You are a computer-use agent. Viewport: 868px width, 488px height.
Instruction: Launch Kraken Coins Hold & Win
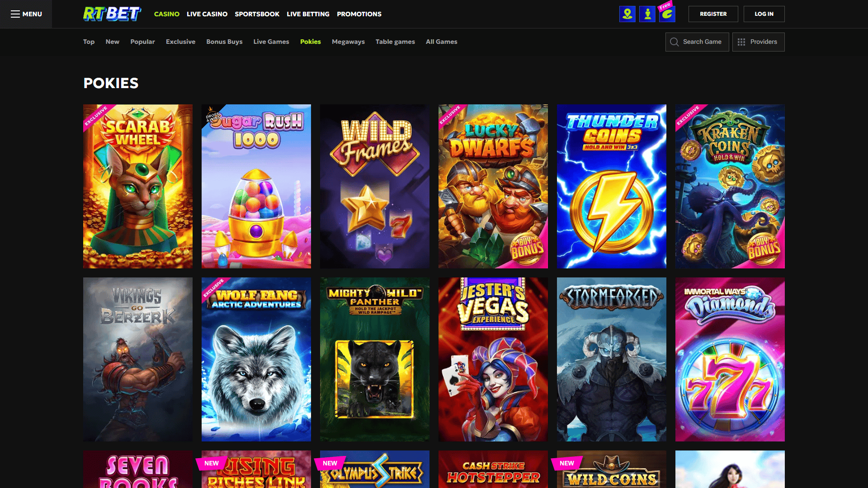click(x=730, y=186)
